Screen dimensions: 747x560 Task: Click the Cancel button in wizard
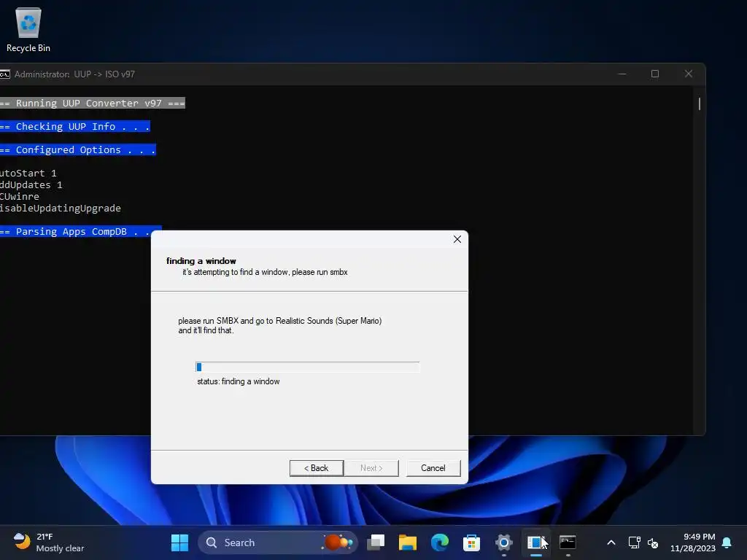(433, 468)
